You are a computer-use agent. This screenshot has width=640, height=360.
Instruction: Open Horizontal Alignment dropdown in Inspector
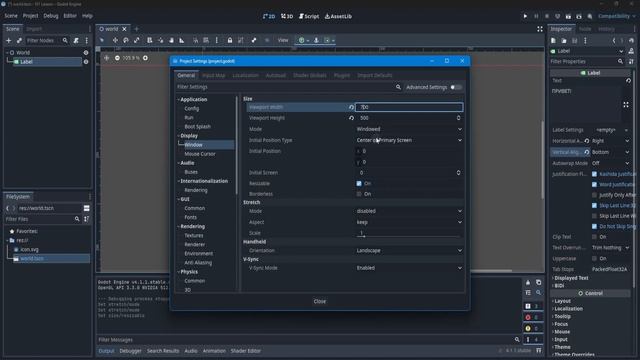point(611,141)
